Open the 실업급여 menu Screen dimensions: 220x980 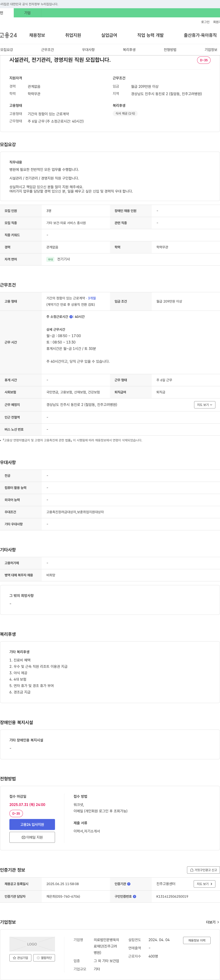click(x=109, y=35)
